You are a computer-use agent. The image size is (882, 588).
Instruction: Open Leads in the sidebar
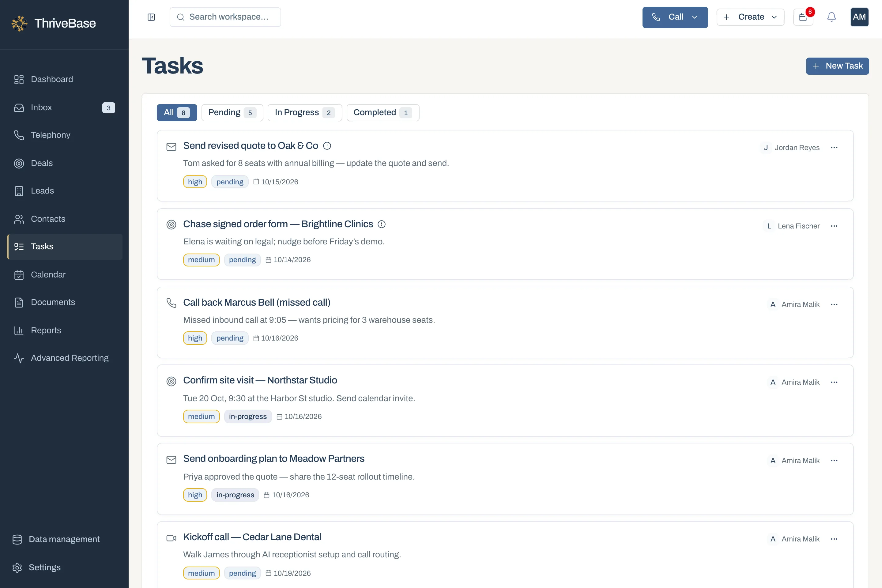click(65, 191)
